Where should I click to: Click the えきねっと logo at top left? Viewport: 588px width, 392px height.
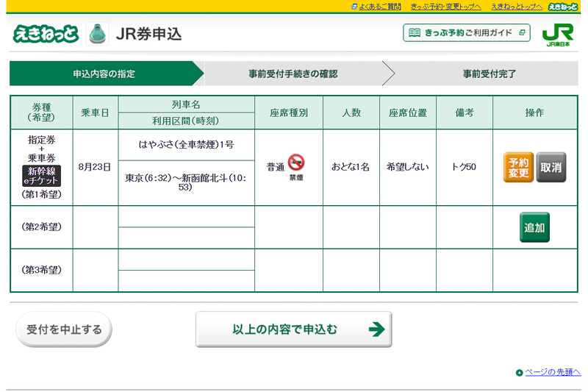[x=46, y=34]
